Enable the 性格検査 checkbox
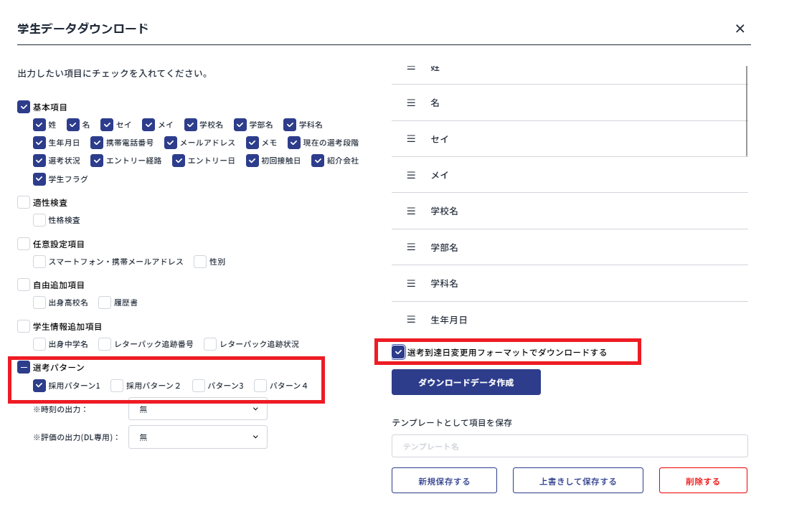This screenshot has width=812, height=509. (x=39, y=220)
